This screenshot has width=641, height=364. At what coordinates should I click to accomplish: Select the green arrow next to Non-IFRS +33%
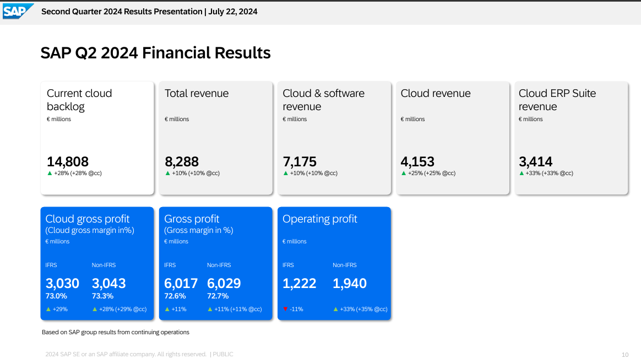(335, 309)
